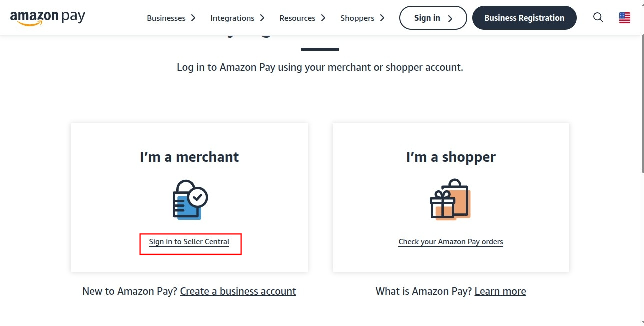Expand the Resources menu chevron
The width and height of the screenshot is (644, 326).
coord(323,18)
